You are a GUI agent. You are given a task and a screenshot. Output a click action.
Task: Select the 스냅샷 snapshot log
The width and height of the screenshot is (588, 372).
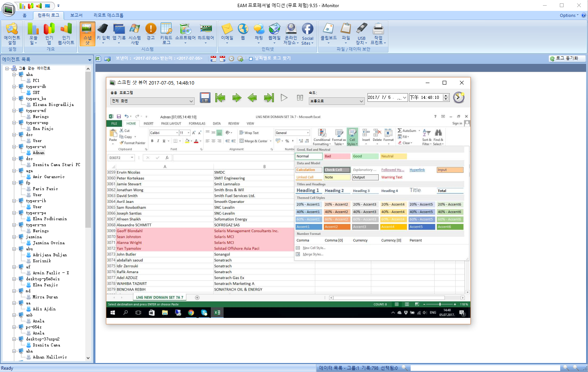click(87, 34)
